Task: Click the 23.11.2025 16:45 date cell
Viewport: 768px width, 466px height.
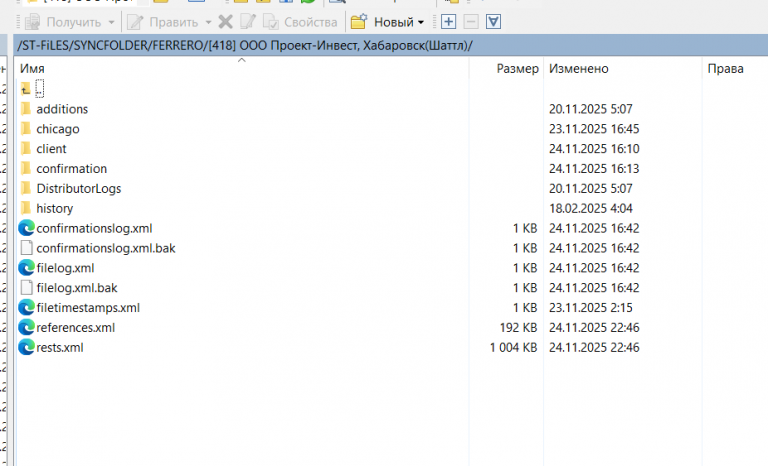Action: (x=594, y=129)
